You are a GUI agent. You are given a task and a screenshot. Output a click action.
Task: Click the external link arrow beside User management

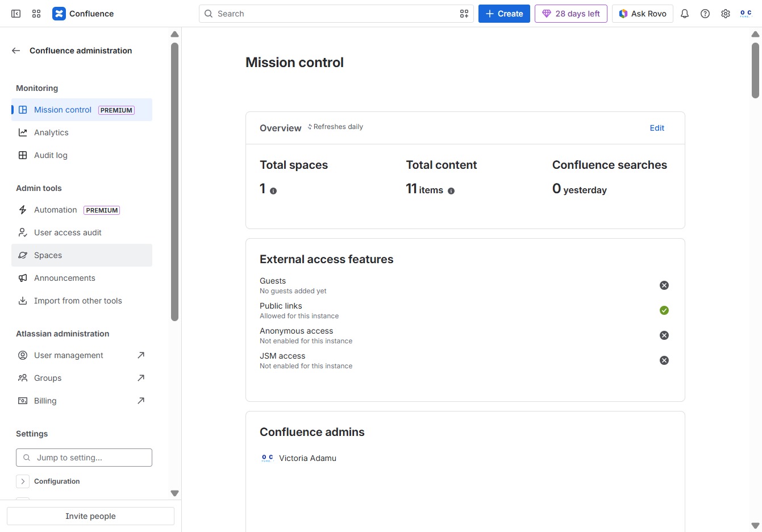pos(141,355)
